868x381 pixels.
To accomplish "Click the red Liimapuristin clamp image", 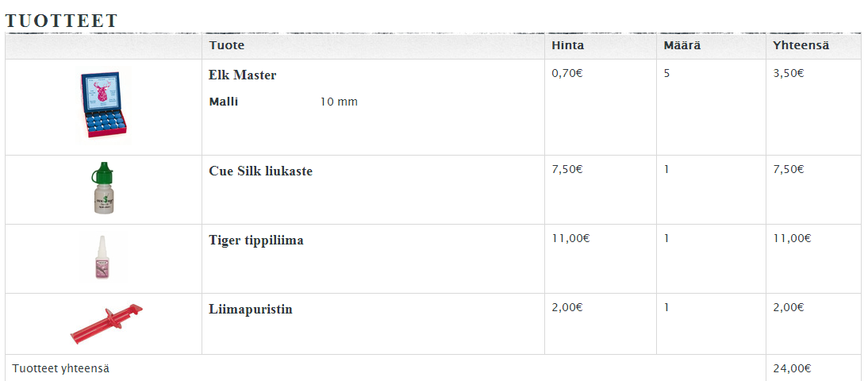I will tap(106, 324).
